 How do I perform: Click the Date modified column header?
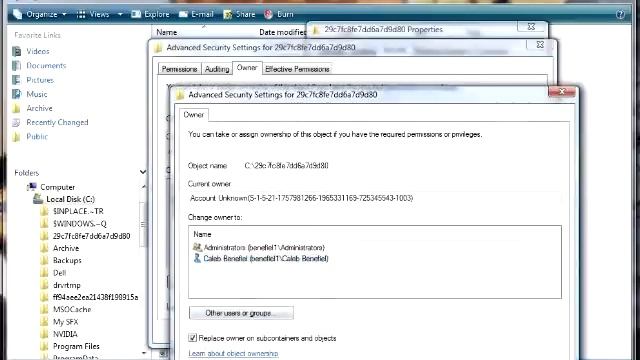click(282, 32)
